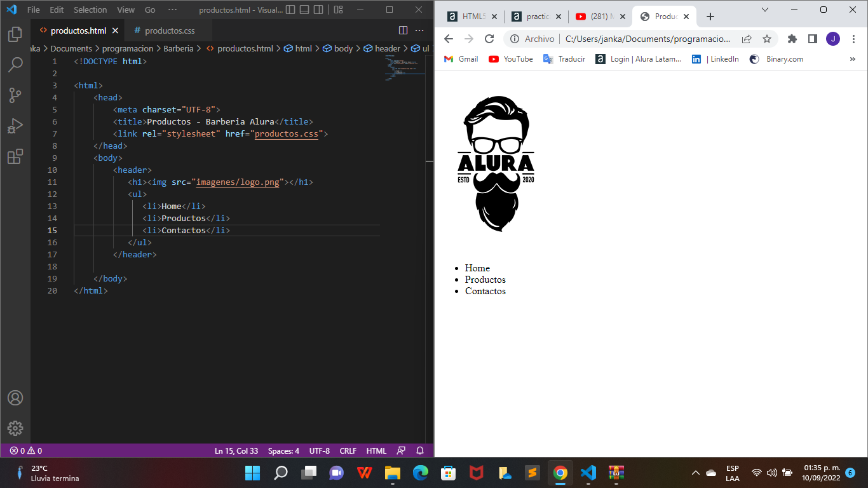Click Ln 15, Col 33 status item
868x488 pixels.
click(236, 451)
